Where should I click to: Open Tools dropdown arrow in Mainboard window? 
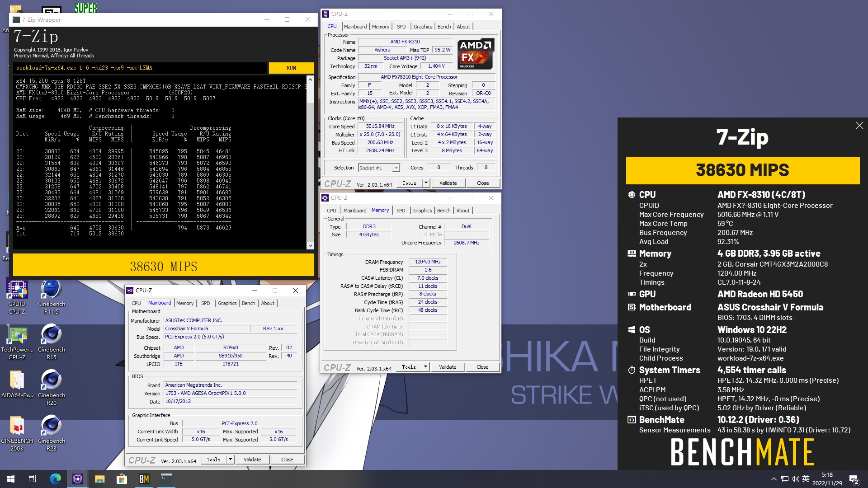coord(230,460)
